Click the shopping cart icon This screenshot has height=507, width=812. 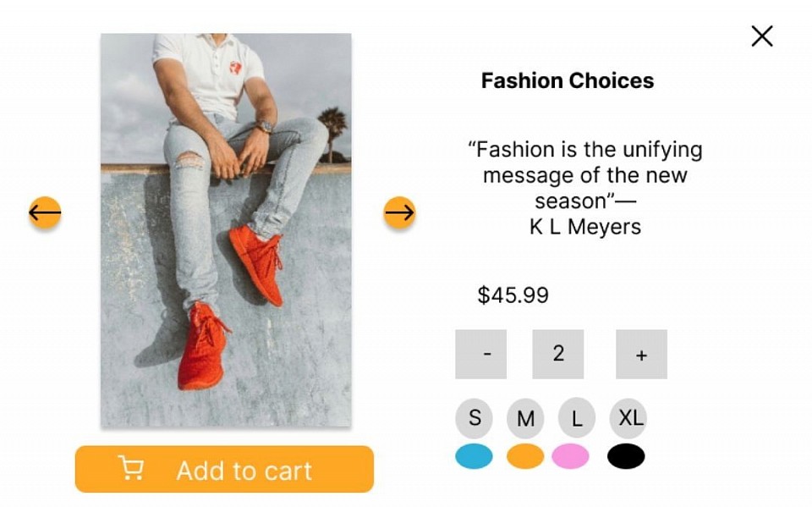pyautogui.click(x=130, y=467)
